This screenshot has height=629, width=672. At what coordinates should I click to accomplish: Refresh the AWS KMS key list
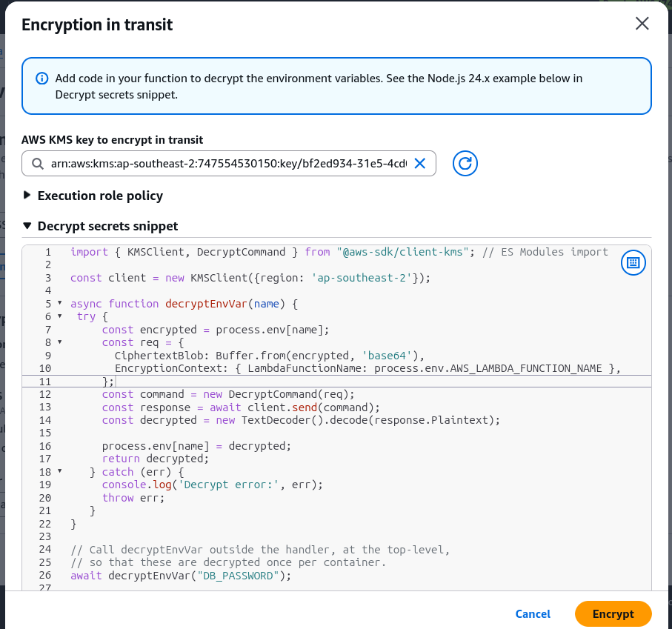point(465,163)
